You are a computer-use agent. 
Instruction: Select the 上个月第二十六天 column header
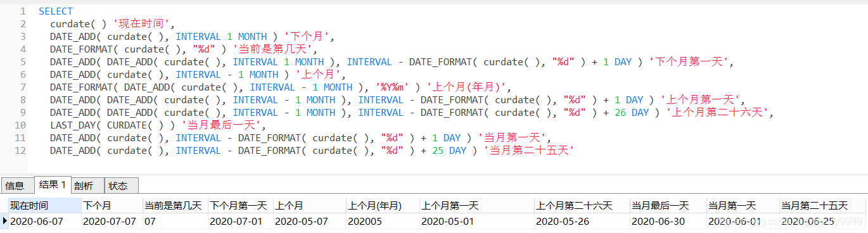(x=582, y=205)
